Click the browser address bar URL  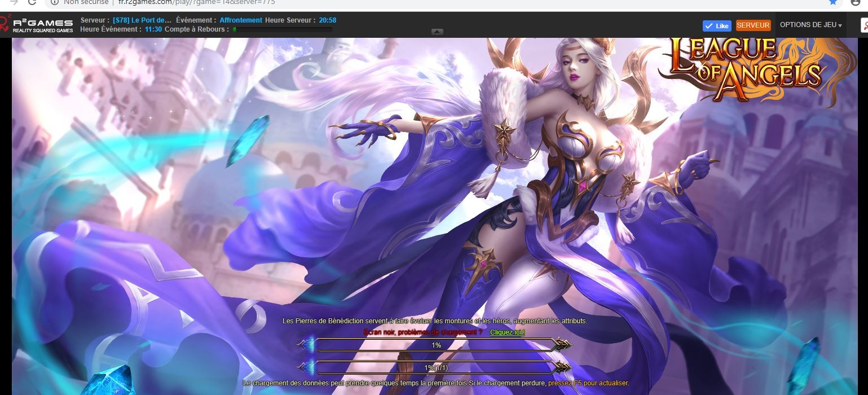(x=196, y=2)
